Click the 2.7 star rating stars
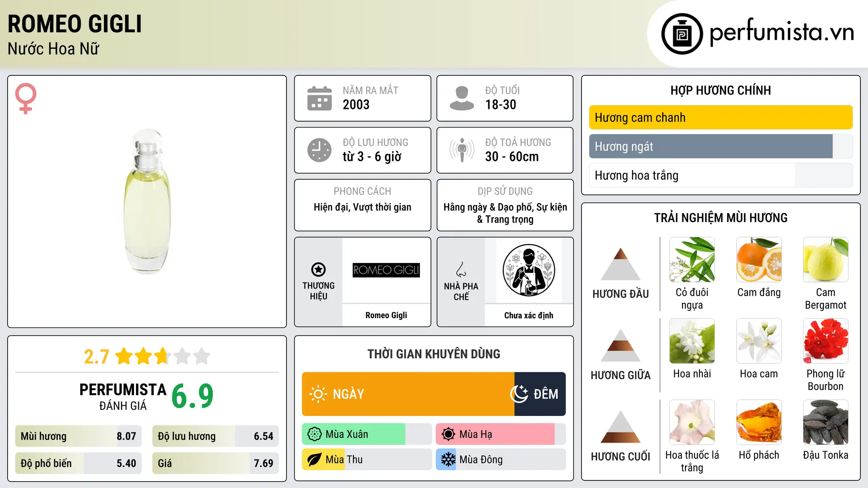Screen dimensions: 868x488 click(x=163, y=356)
